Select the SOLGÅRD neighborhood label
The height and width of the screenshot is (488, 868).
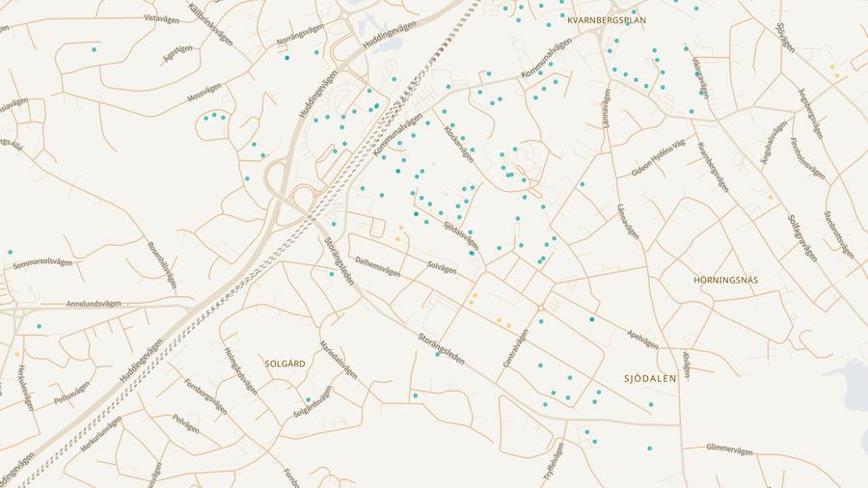click(x=285, y=364)
